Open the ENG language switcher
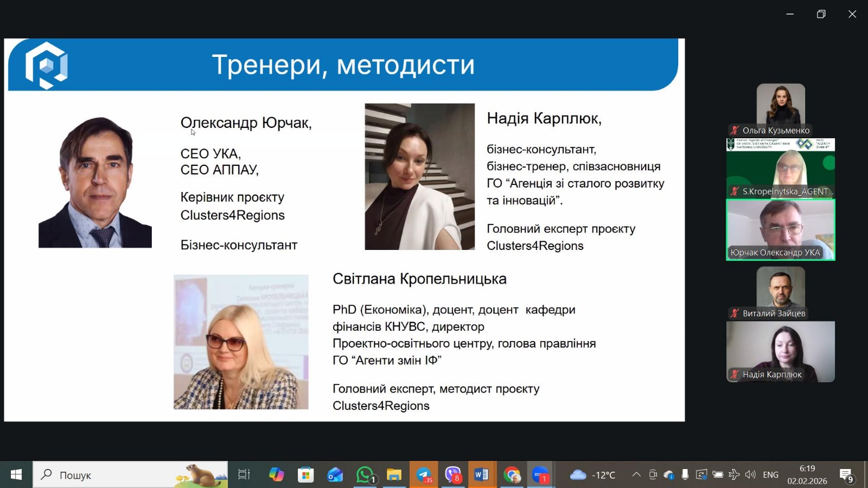Screen dimensions: 868x488 [x=771, y=475]
